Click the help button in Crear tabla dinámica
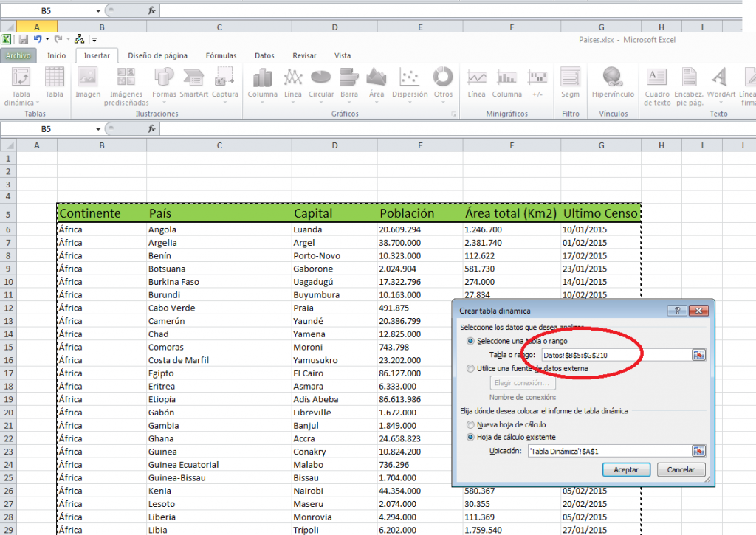 pos(677,311)
